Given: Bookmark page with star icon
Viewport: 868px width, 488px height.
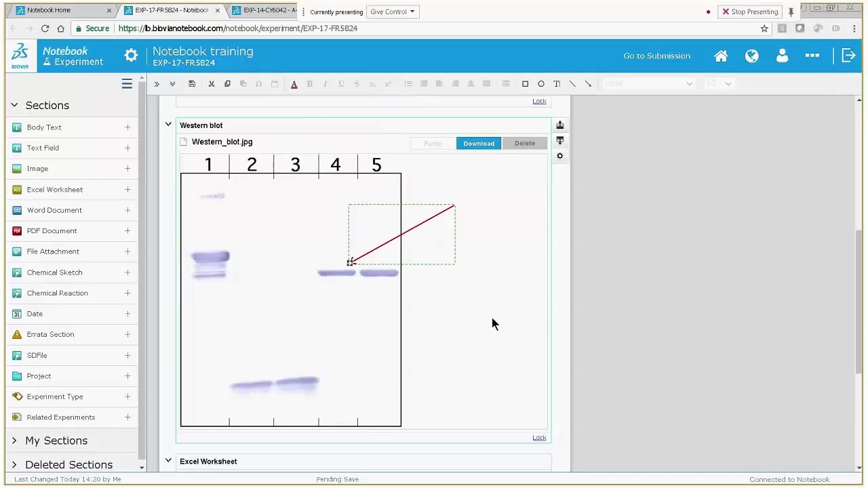Looking at the screenshot, I should pyautogui.click(x=764, y=28).
